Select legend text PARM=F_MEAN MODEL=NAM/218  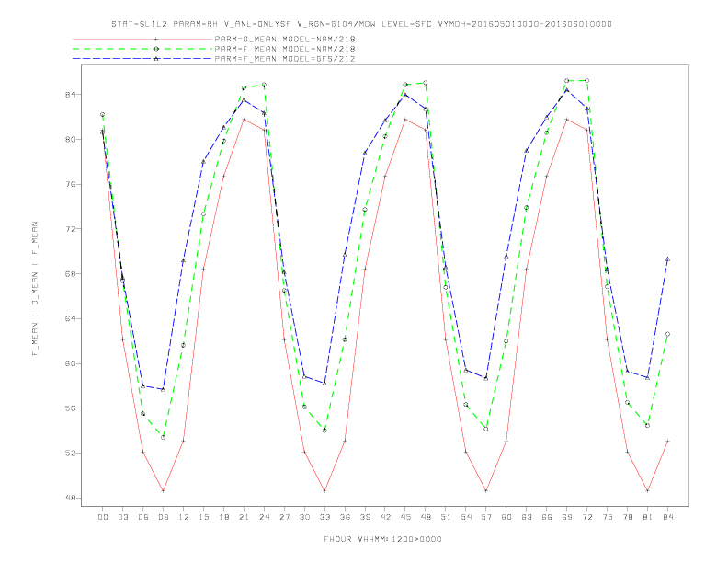point(285,49)
